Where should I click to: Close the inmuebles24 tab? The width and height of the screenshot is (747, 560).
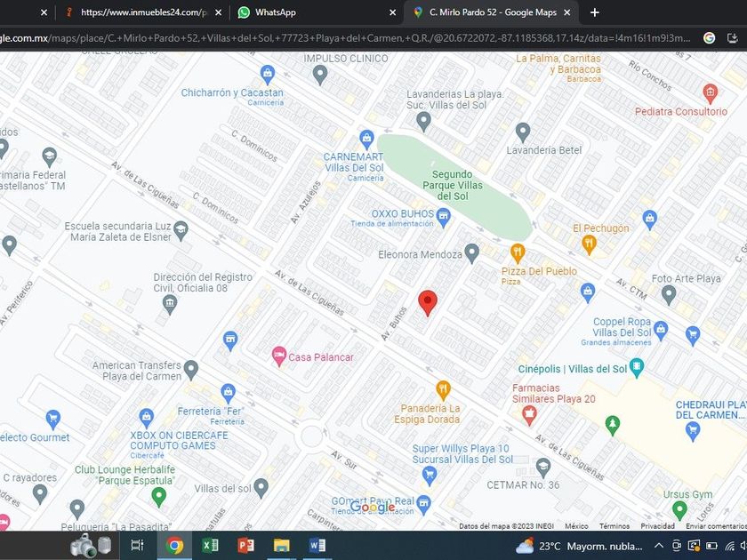[x=218, y=12]
